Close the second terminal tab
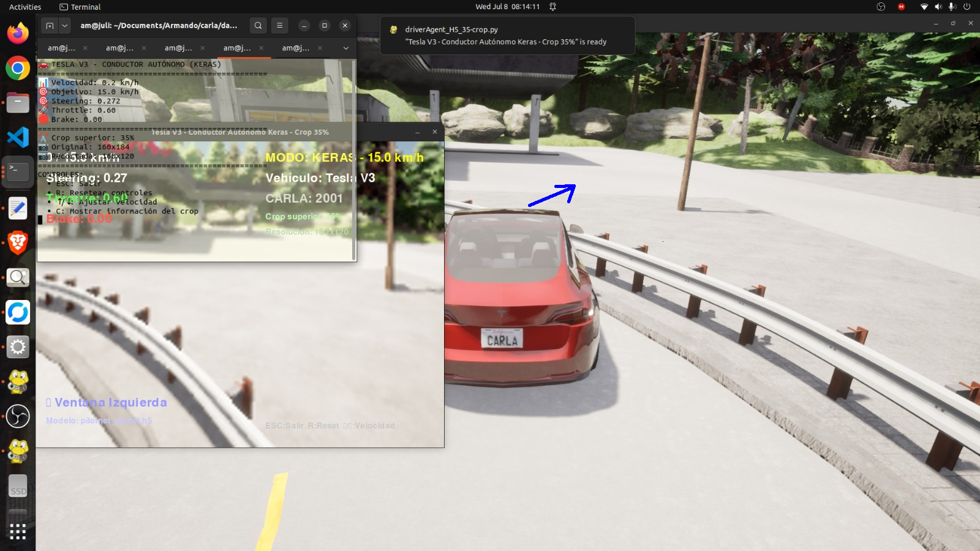This screenshot has width=980, height=551. [144, 48]
